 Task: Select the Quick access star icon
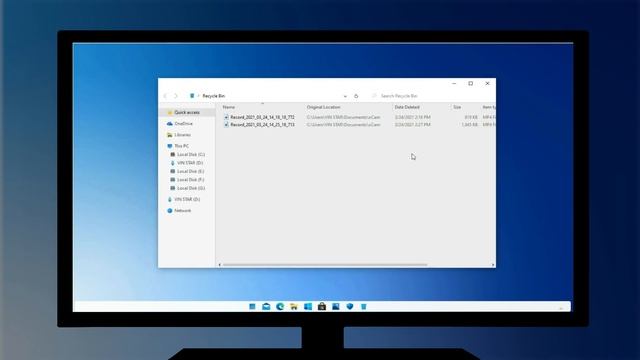tap(170, 112)
